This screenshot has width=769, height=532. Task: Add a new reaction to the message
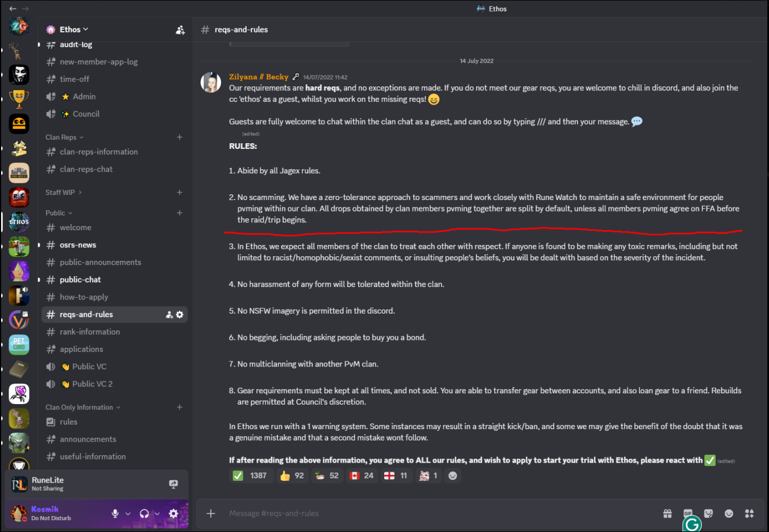[452, 476]
